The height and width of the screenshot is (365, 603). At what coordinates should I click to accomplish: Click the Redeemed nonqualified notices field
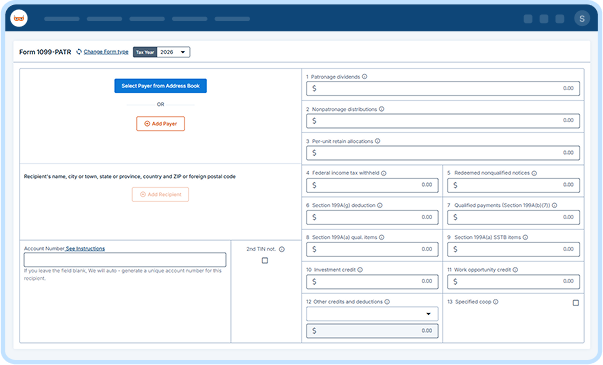513,185
